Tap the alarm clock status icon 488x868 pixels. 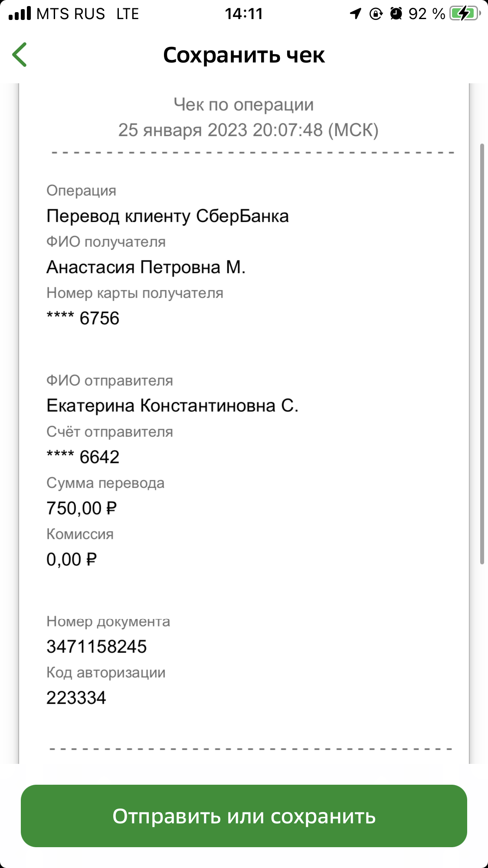[396, 14]
